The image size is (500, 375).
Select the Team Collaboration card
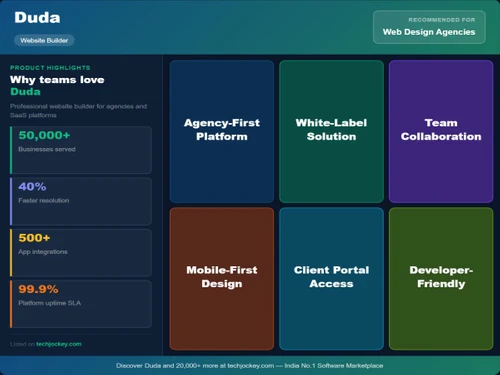click(441, 131)
